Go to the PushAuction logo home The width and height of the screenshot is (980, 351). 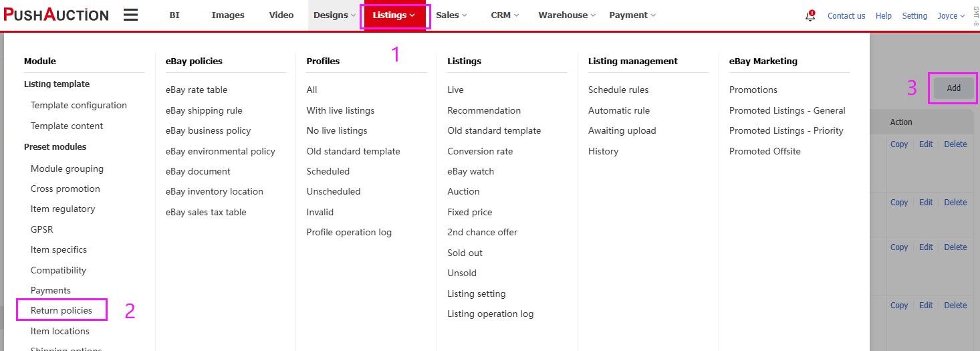55,15
